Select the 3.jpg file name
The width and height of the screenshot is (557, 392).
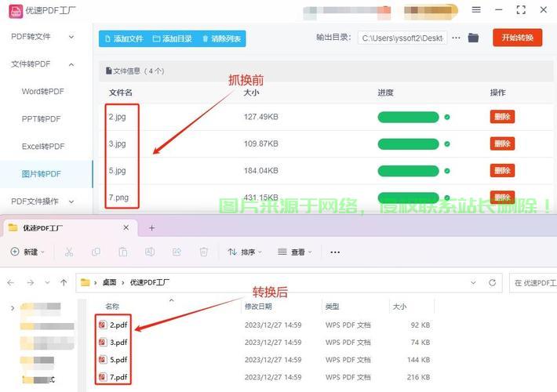(x=117, y=143)
